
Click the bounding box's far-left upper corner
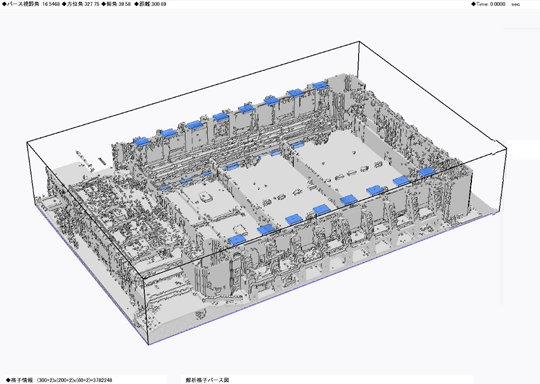[27, 143]
